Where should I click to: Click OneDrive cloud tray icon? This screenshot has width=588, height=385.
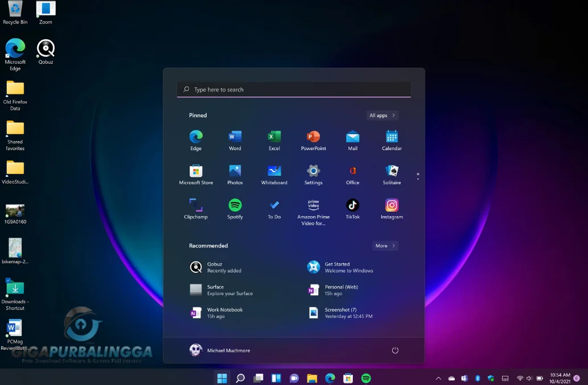(x=451, y=378)
